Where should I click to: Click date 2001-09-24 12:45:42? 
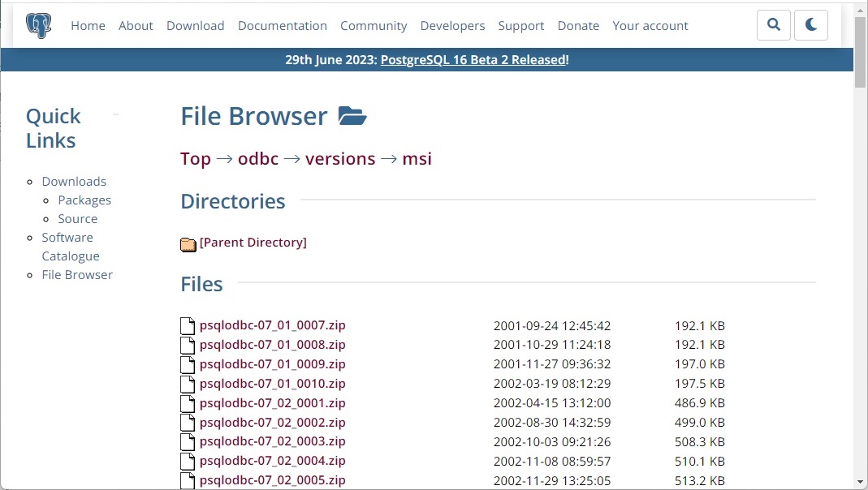[x=552, y=326]
